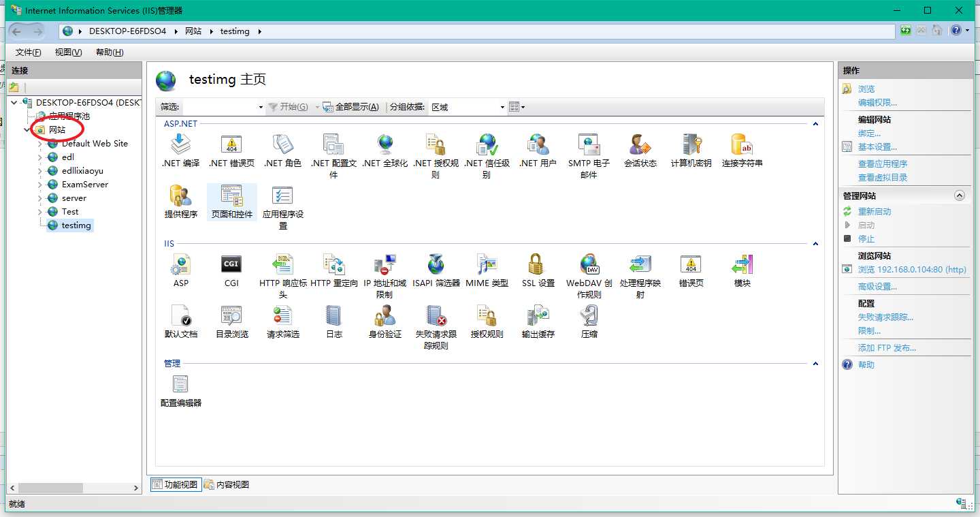Open the 应用程序设置 icon

tap(282, 207)
